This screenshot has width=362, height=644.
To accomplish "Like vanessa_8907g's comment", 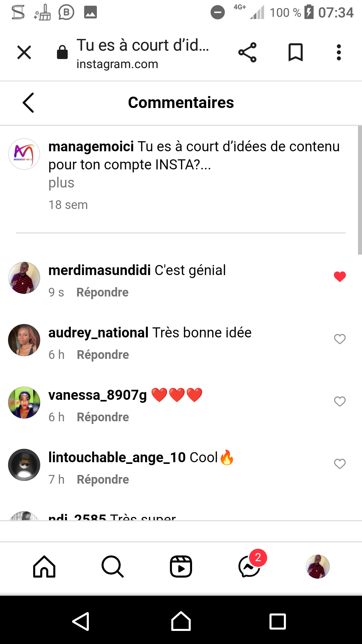I will tap(340, 401).
